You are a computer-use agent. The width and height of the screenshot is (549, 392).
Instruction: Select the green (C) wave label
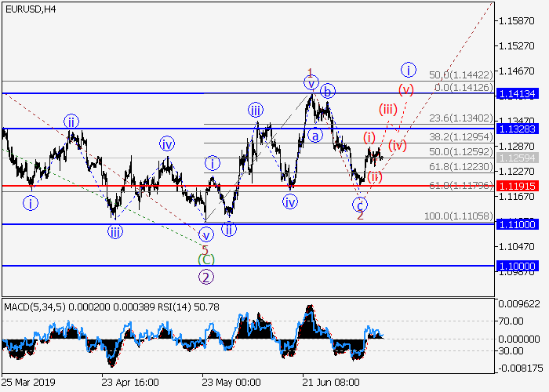pos(205,259)
